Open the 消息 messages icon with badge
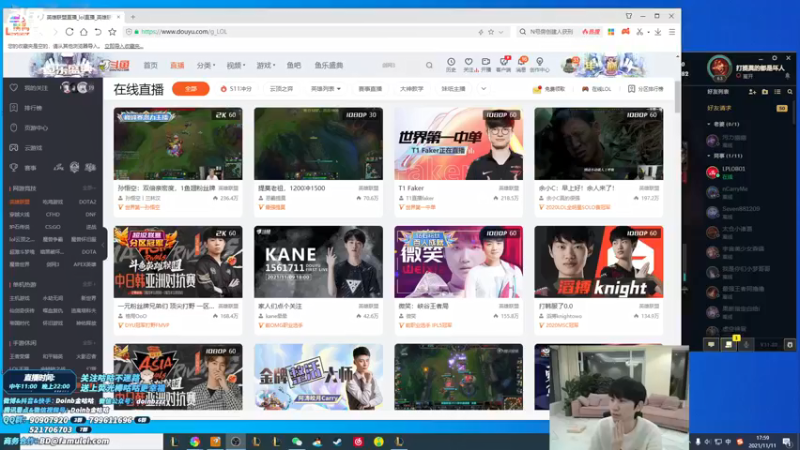The width and height of the screenshot is (800, 450). pyautogui.click(x=521, y=64)
